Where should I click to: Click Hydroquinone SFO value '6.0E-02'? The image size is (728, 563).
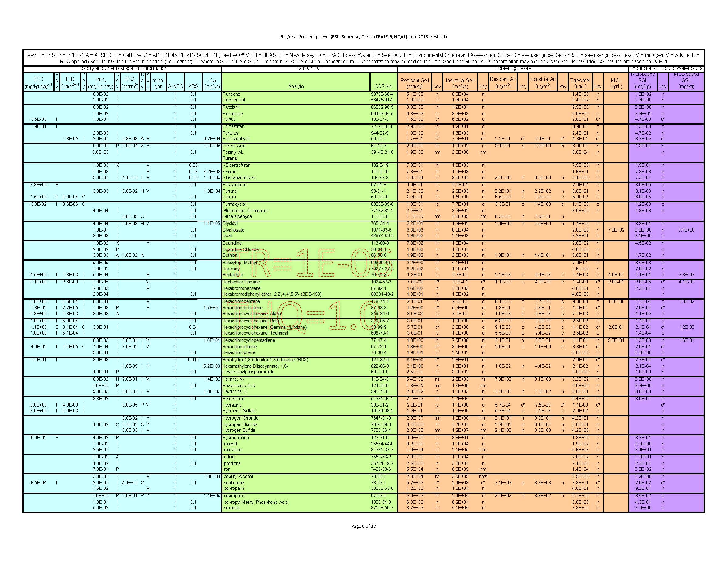(39, 438)
